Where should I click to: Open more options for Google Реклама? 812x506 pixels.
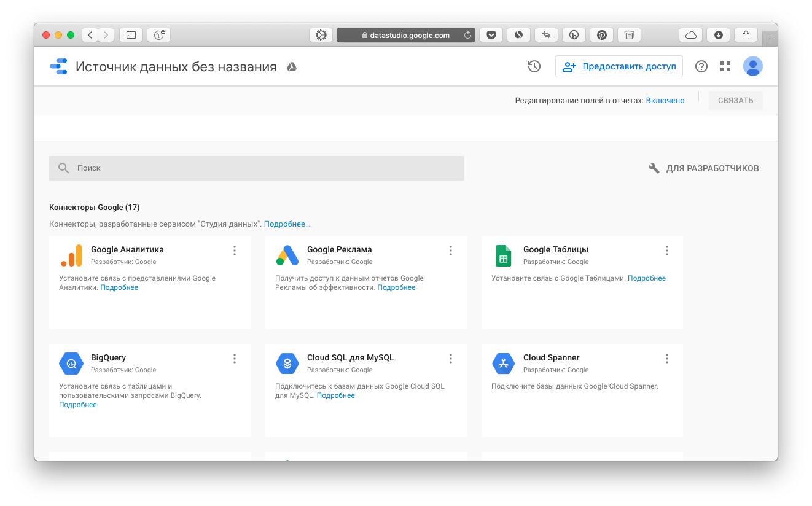451,251
